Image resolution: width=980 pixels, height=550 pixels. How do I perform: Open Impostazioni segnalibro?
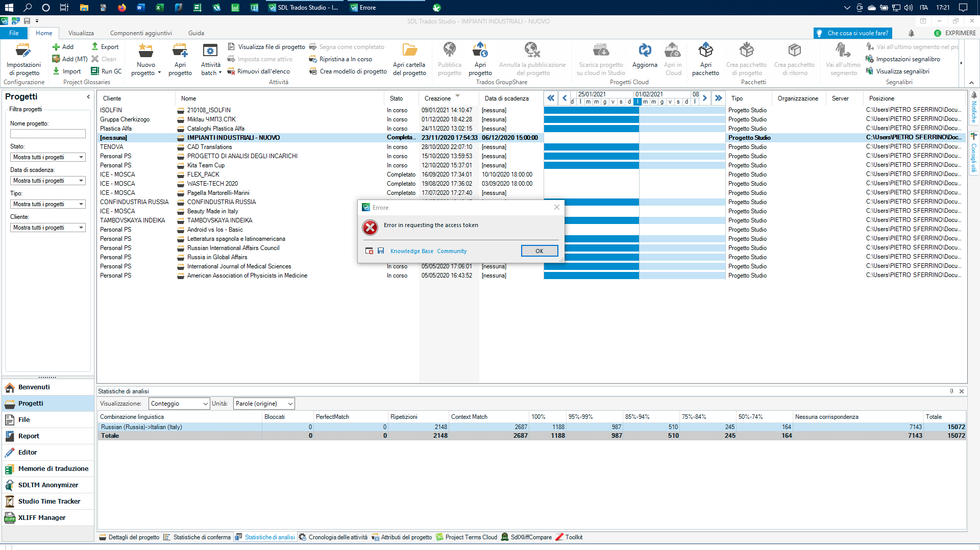pos(903,59)
